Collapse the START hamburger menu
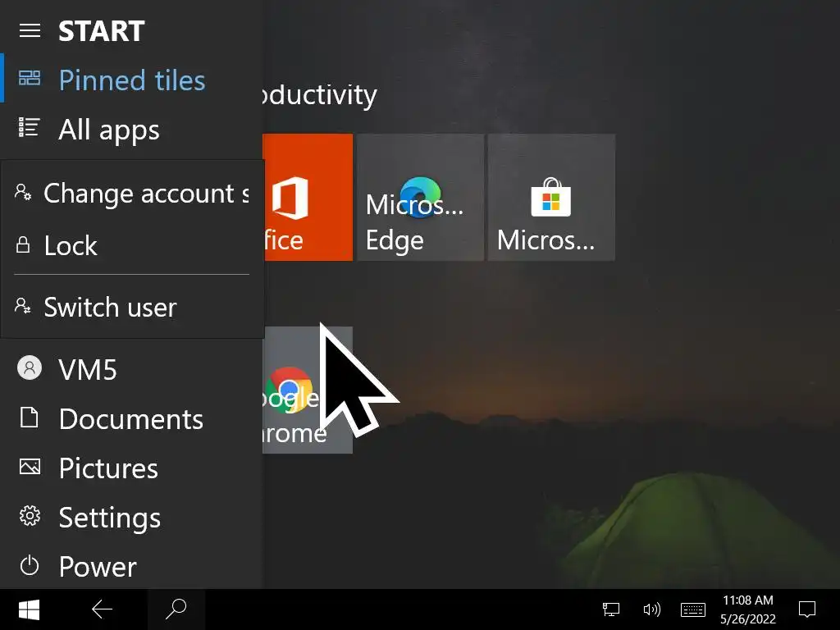 coord(30,31)
